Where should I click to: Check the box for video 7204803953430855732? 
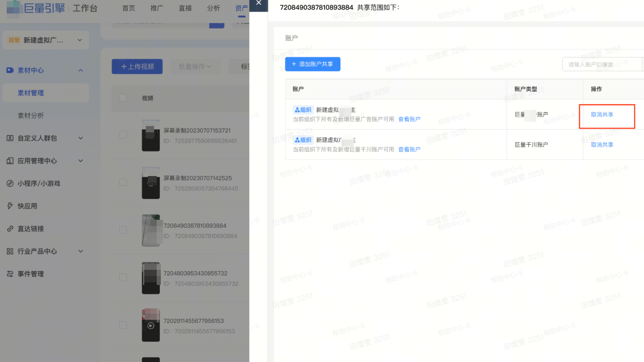point(123,278)
